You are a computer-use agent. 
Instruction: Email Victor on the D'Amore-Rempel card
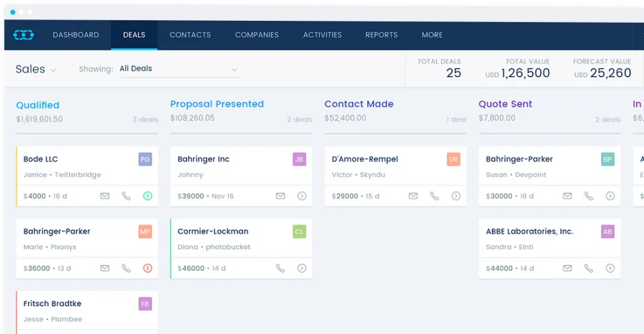413,196
